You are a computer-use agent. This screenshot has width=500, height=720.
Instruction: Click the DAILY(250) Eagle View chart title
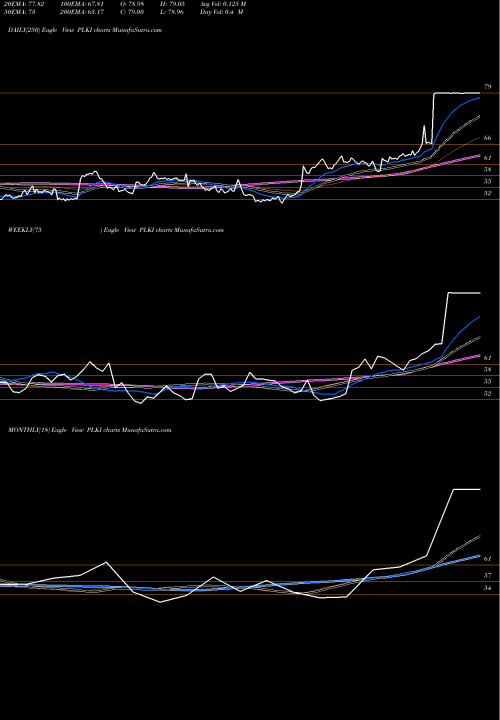pos(85,30)
